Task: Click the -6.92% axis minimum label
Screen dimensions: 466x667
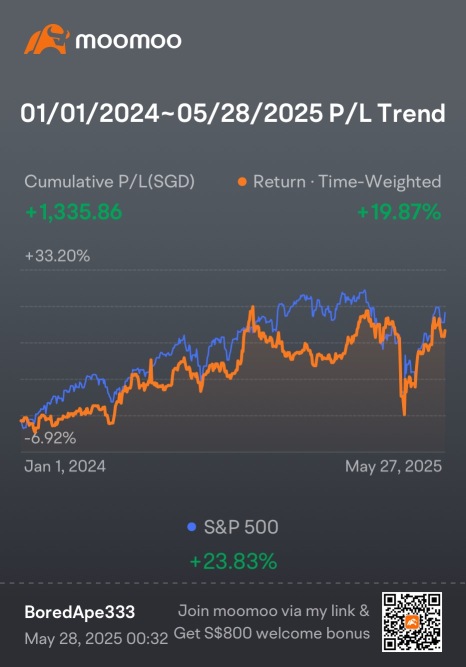Action: tap(50, 438)
